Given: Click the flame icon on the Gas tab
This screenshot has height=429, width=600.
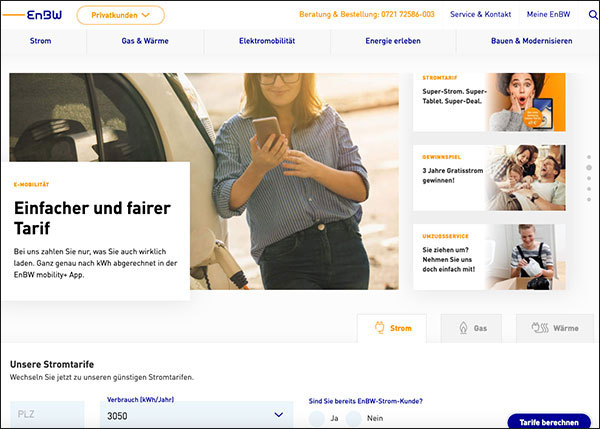Looking at the screenshot, I should tap(463, 328).
